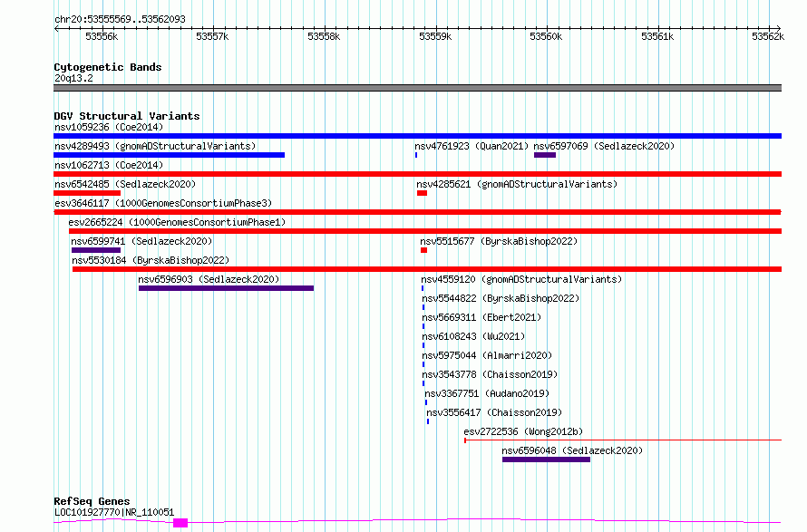
Task: Click the nsv1059236 (Coe2014) variant label
Action: coord(109,127)
